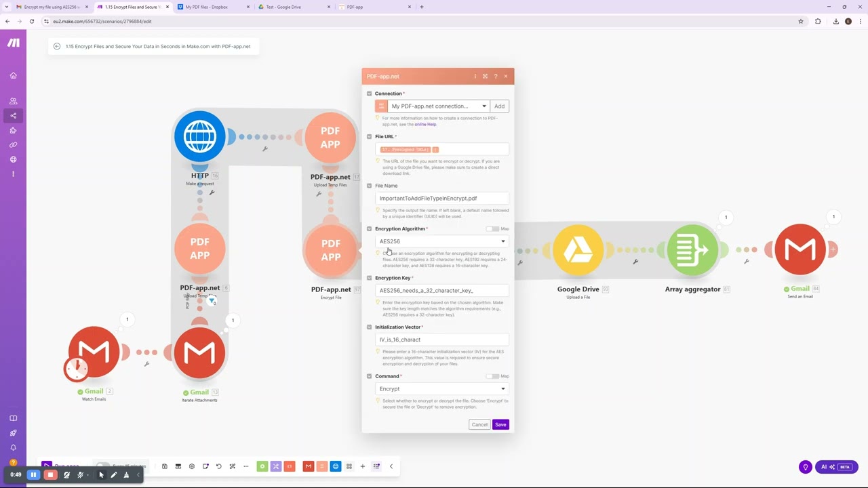Viewport: 868px width, 488px height.
Task: Toggle the Initialization Vector field checkbox
Action: click(370, 327)
